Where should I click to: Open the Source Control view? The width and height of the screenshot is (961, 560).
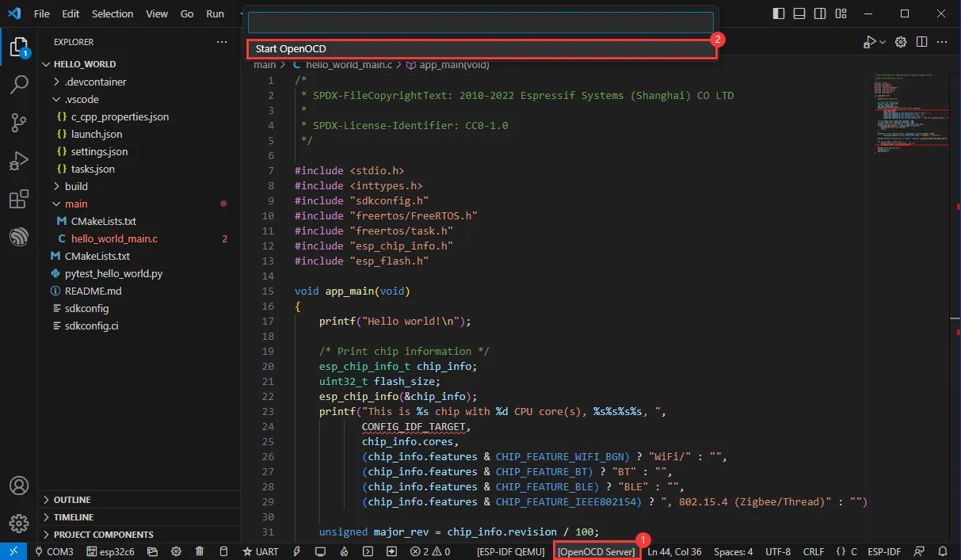click(x=19, y=123)
